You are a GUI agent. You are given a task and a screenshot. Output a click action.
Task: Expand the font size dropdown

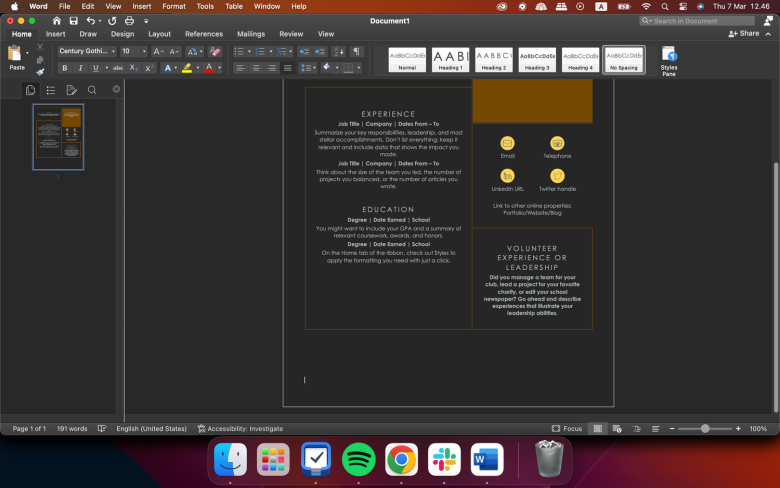pyautogui.click(x=143, y=51)
